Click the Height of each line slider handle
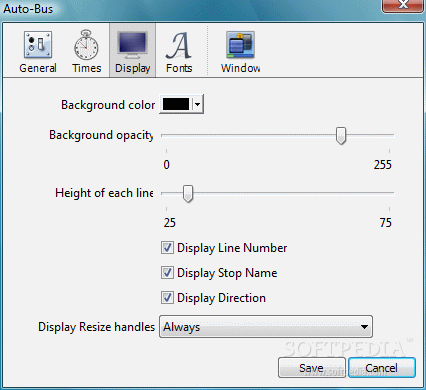 [188, 194]
